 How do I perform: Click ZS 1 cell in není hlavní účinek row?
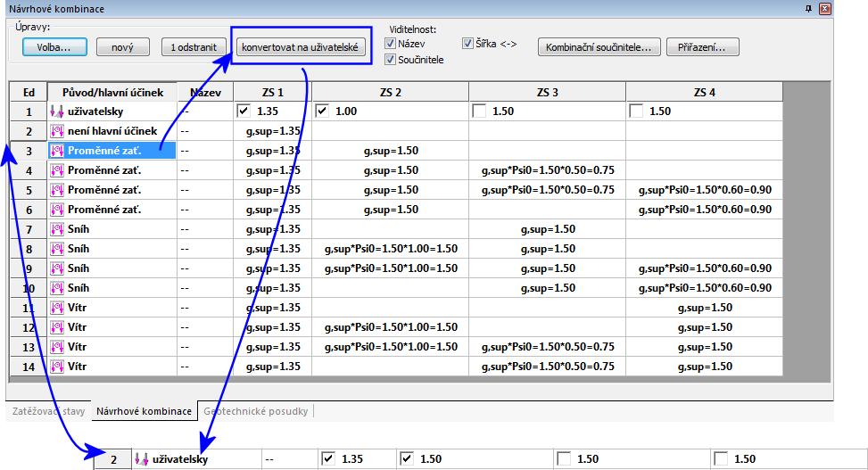[x=272, y=131]
